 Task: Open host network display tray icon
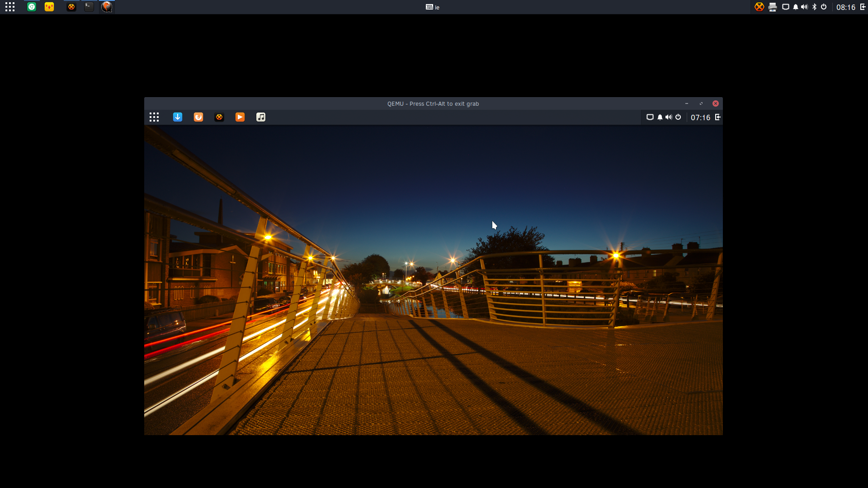pos(786,7)
